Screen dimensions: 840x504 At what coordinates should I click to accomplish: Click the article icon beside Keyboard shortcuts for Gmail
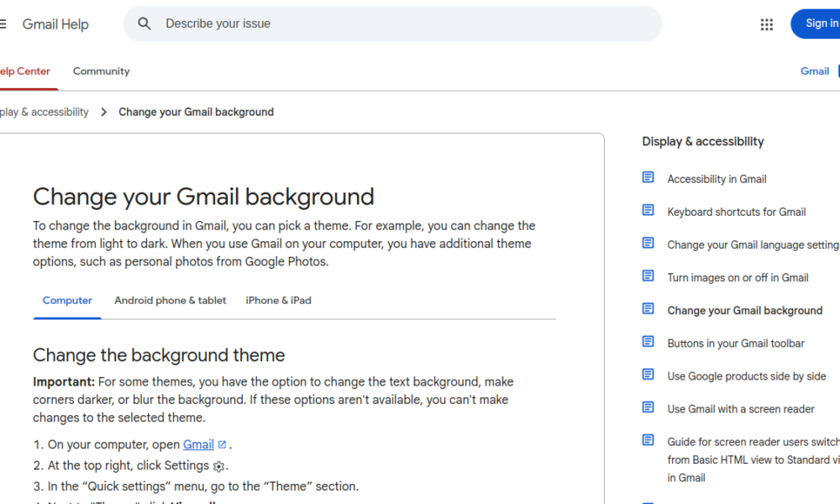coord(648,210)
